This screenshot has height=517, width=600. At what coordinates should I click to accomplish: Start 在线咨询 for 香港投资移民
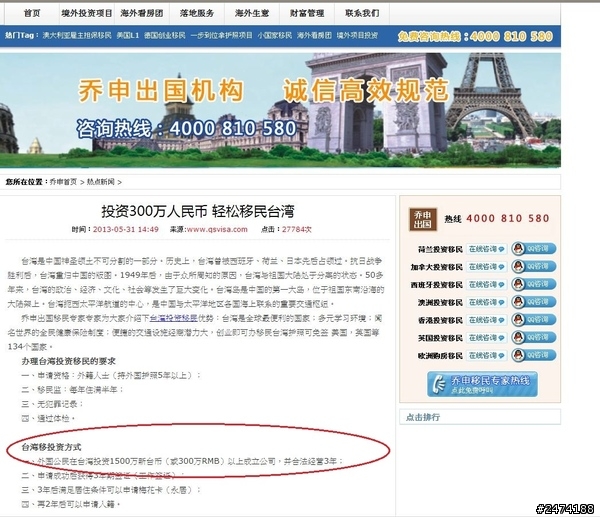click(x=487, y=320)
